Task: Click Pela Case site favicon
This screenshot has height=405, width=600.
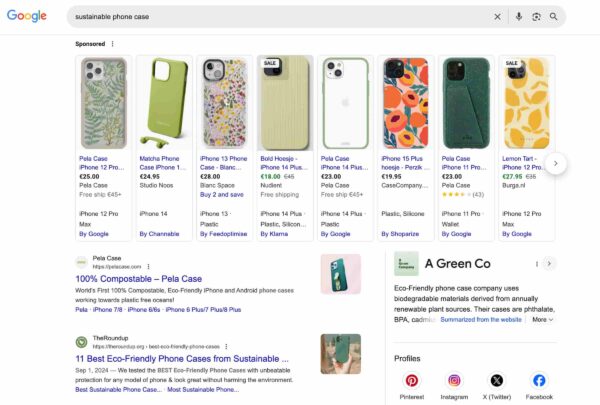Action: pos(81,262)
